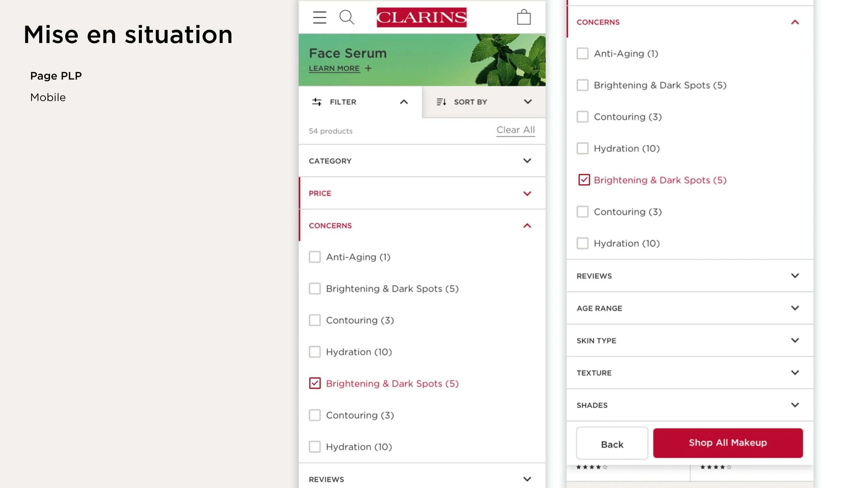Screen dimensions: 868x488
Task: Click the plus icon beside Learn More
Action: point(368,68)
